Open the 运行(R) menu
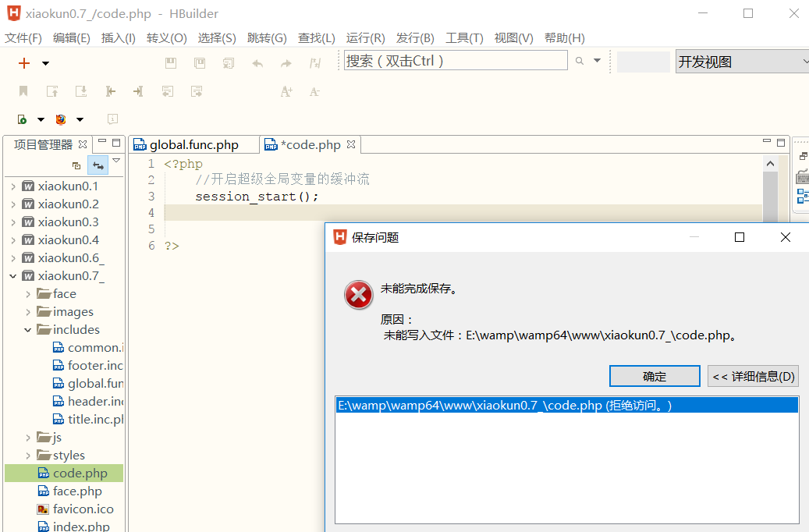The image size is (809, 532). tap(365, 38)
